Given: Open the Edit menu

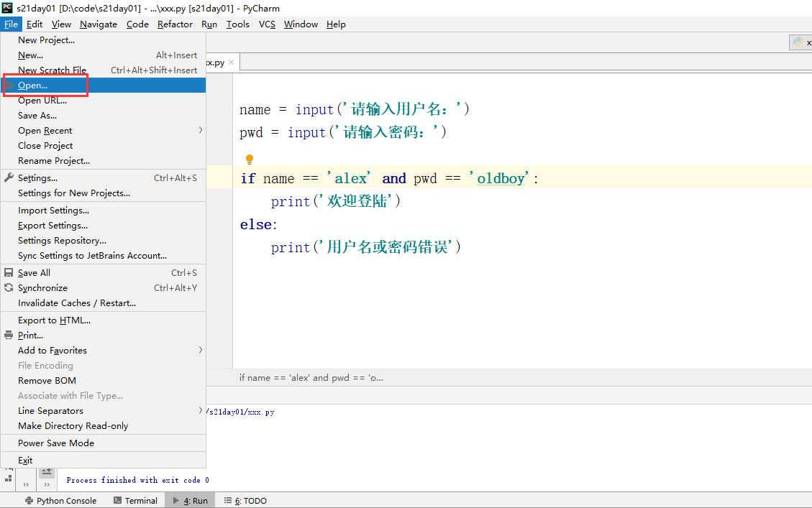Looking at the screenshot, I should 35,24.
